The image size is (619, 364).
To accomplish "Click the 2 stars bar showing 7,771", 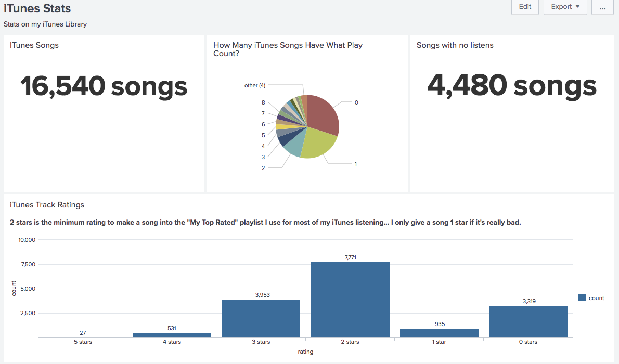I will pyautogui.click(x=350, y=300).
